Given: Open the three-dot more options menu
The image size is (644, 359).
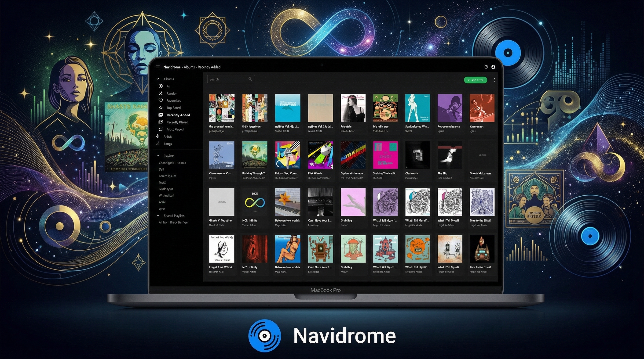Looking at the screenshot, I should (494, 80).
